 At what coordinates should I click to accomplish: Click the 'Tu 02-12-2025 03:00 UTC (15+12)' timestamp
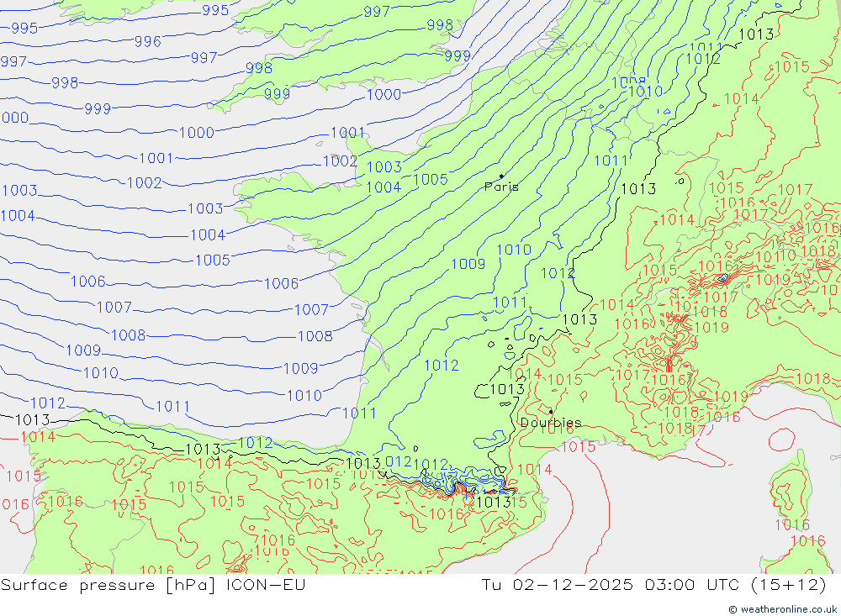pos(653,585)
